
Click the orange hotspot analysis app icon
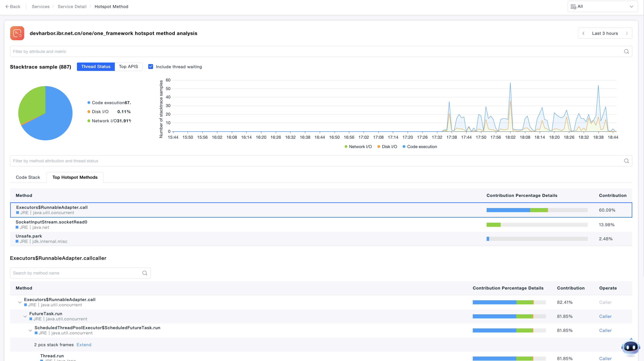click(17, 33)
